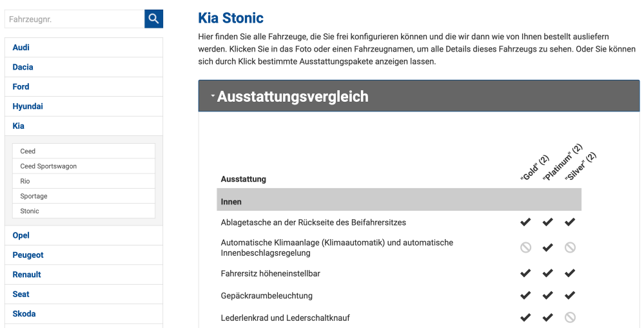Click Silver checkmark for Gepäckraumbeleuchtung row
This screenshot has width=644, height=328.
[x=570, y=296]
